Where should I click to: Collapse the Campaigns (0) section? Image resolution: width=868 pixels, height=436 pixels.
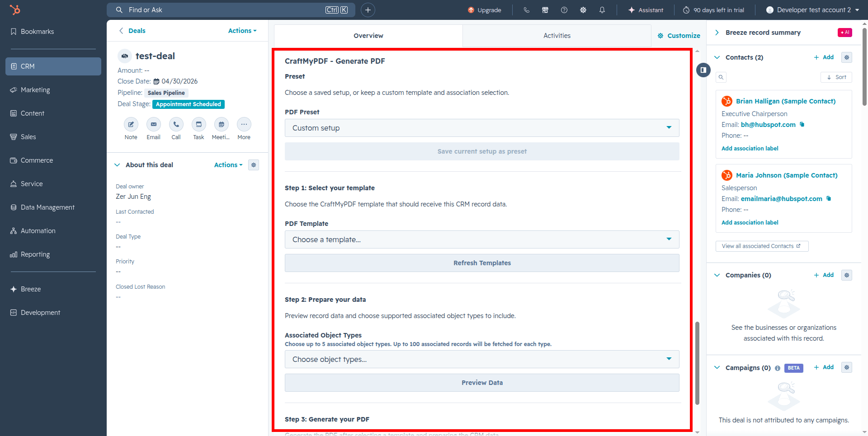coord(717,368)
